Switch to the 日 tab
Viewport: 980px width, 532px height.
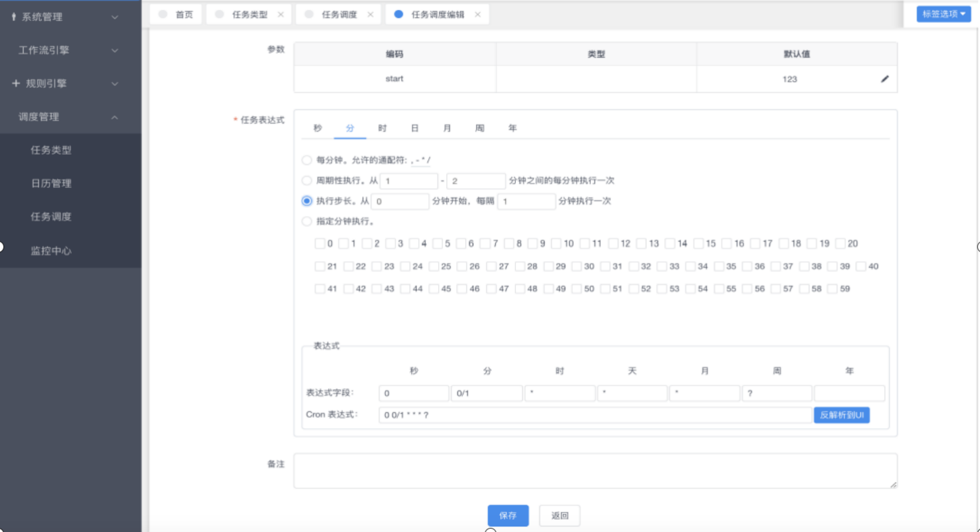tap(415, 128)
